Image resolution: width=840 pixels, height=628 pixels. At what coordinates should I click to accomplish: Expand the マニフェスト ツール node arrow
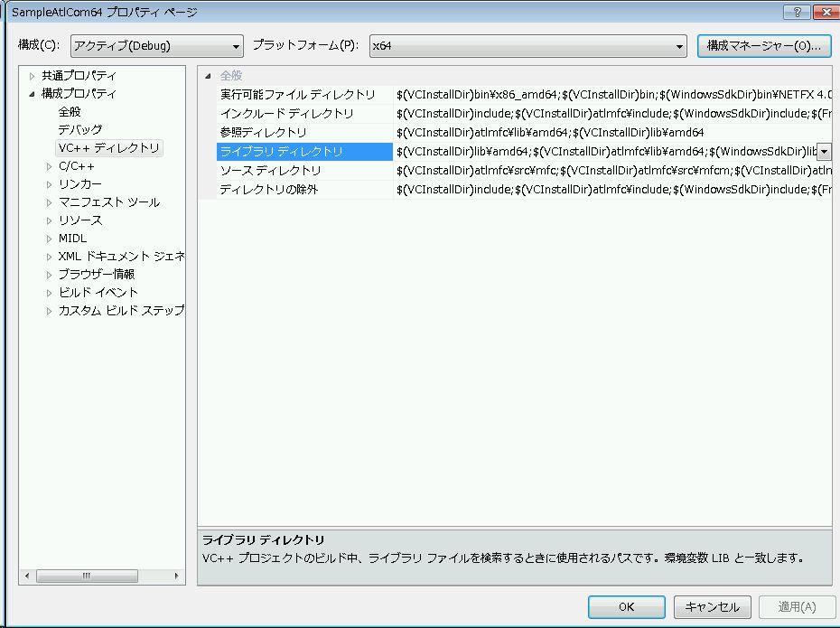click(50, 202)
